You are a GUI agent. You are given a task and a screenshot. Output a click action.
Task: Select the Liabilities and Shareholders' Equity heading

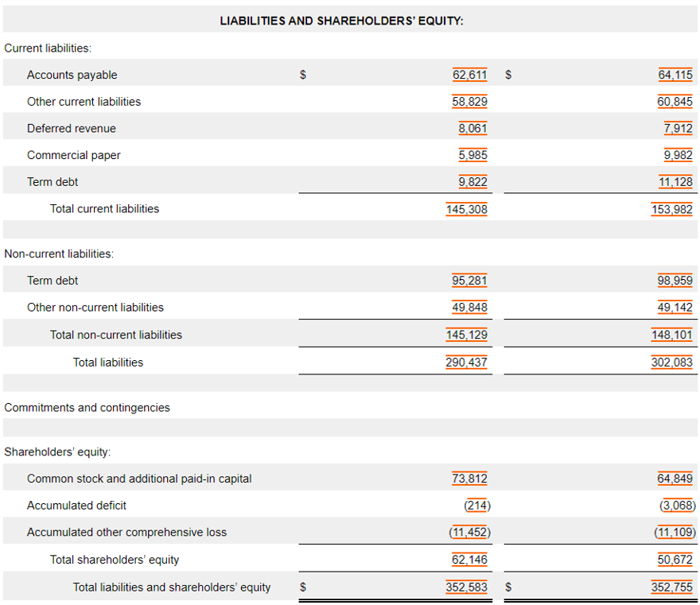341,21
